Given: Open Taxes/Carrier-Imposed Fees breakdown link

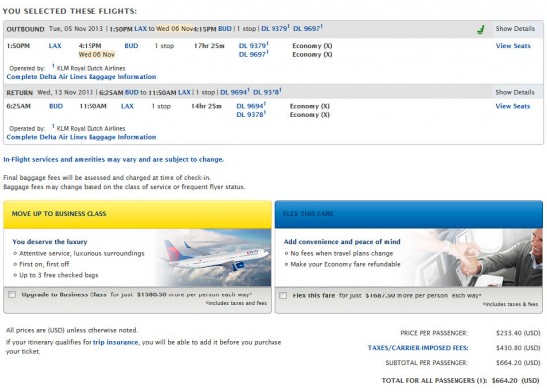Looking at the screenshot, I should [x=418, y=348].
